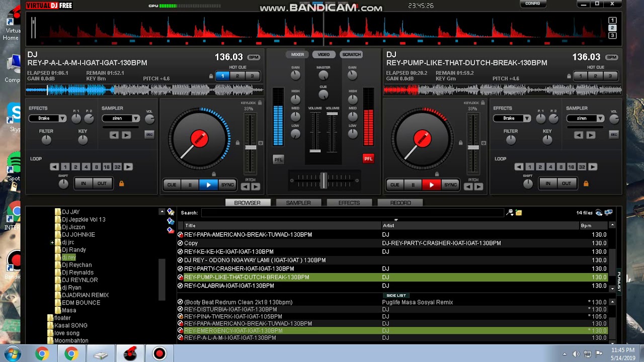Set left deck loop to 16 beats
Viewport: 644px width, 362px height.
coord(107,167)
